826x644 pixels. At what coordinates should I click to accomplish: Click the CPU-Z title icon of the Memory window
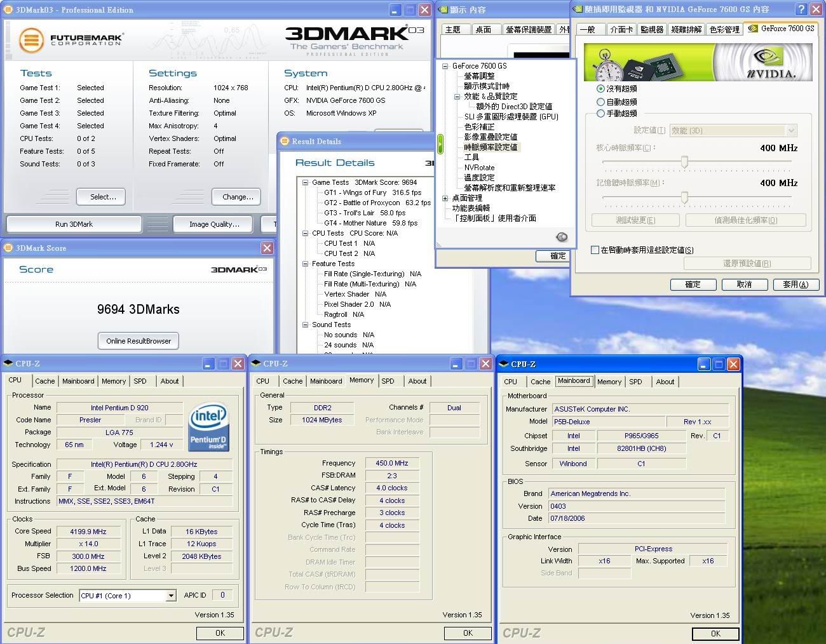256,363
